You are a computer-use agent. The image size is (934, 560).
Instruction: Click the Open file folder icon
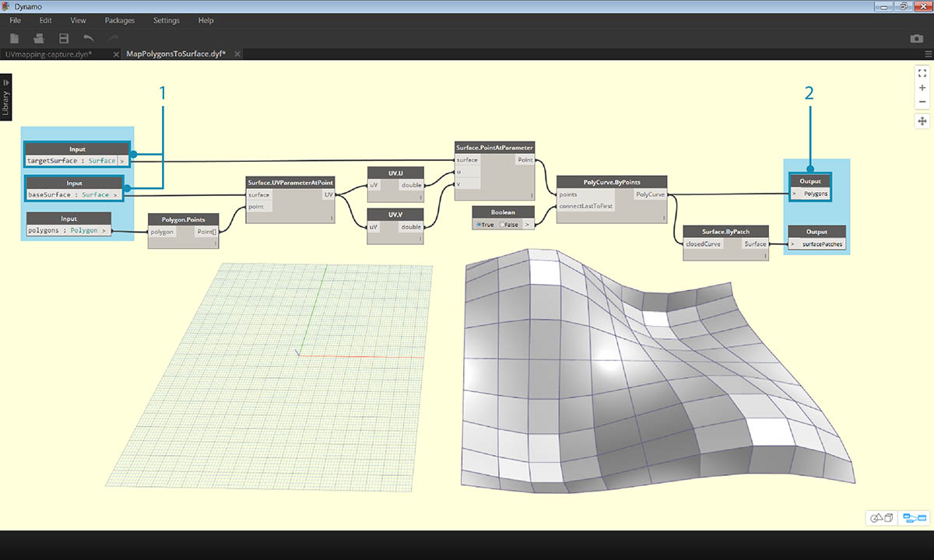38,38
